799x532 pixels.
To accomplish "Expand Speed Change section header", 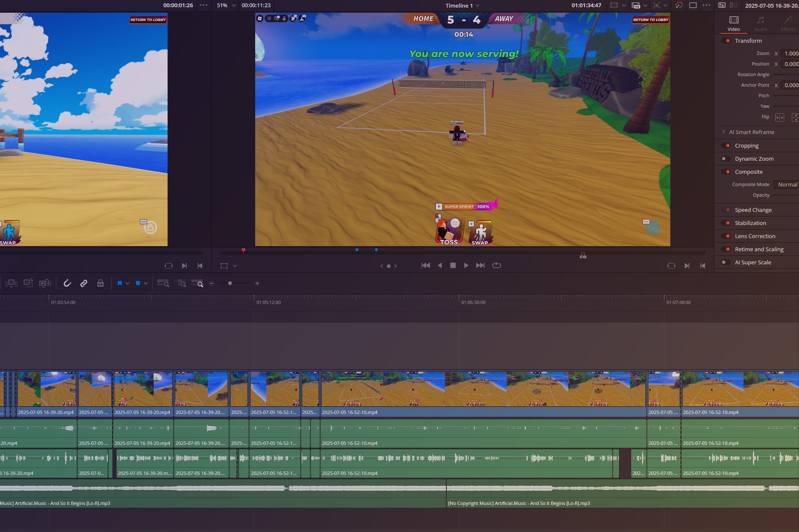I will [x=753, y=210].
